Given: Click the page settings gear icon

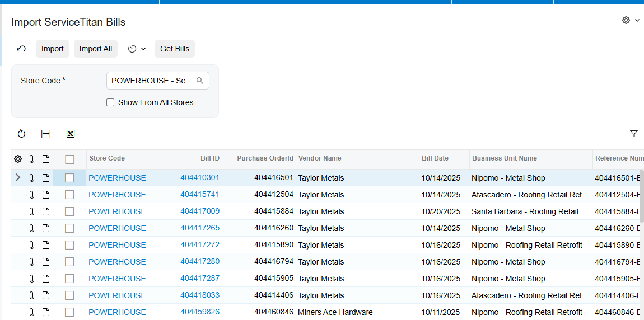Looking at the screenshot, I should (626, 20).
